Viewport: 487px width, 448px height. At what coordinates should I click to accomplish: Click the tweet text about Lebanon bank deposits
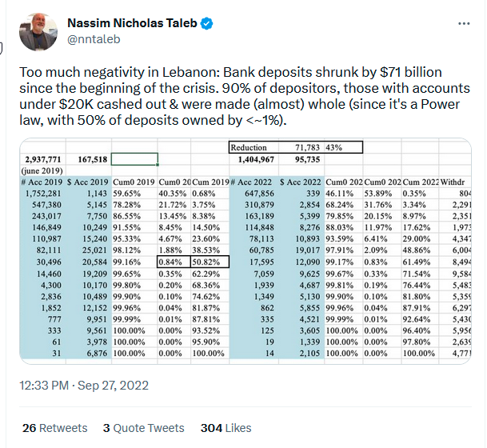(245, 95)
